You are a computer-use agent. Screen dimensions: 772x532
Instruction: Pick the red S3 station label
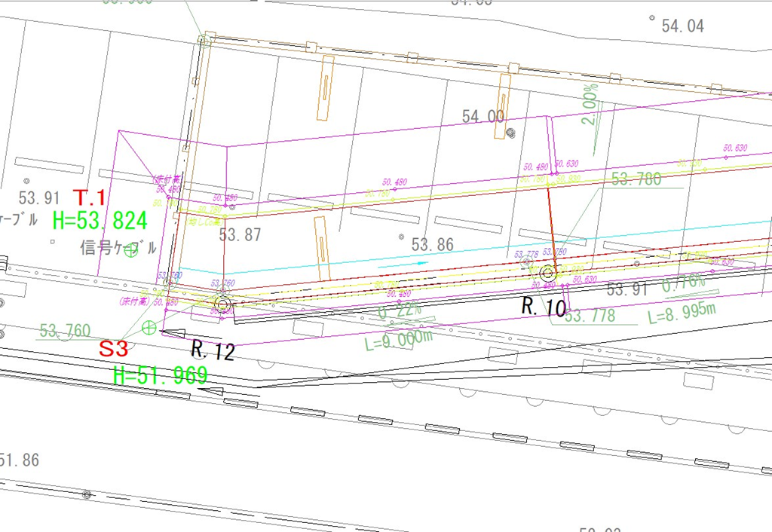click(114, 349)
